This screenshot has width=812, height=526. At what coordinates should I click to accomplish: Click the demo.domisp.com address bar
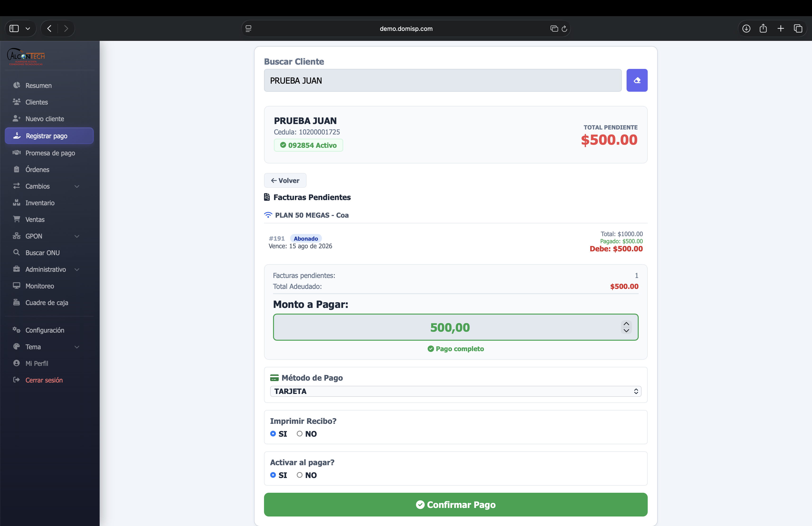click(x=406, y=29)
